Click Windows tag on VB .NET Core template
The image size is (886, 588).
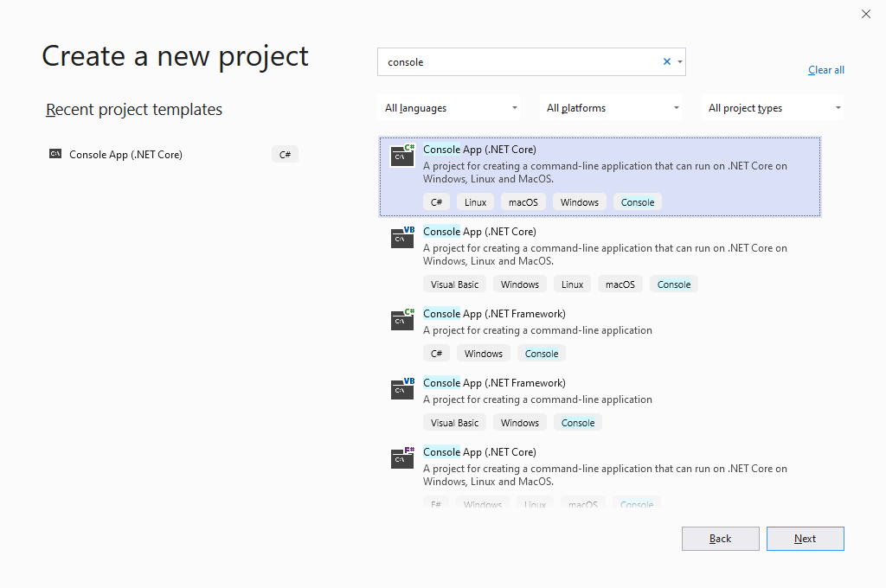tap(520, 284)
